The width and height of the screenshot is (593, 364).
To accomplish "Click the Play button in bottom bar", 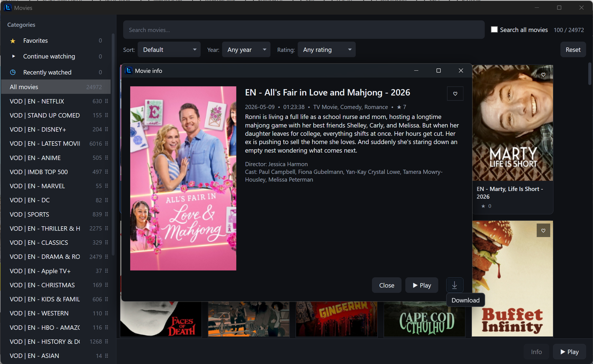I will pyautogui.click(x=570, y=352).
